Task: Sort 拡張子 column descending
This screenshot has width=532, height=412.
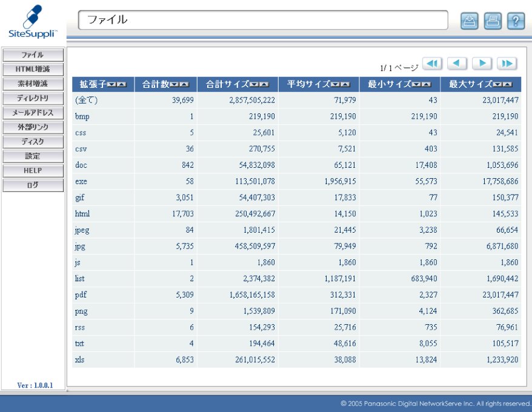Action: click(112, 85)
